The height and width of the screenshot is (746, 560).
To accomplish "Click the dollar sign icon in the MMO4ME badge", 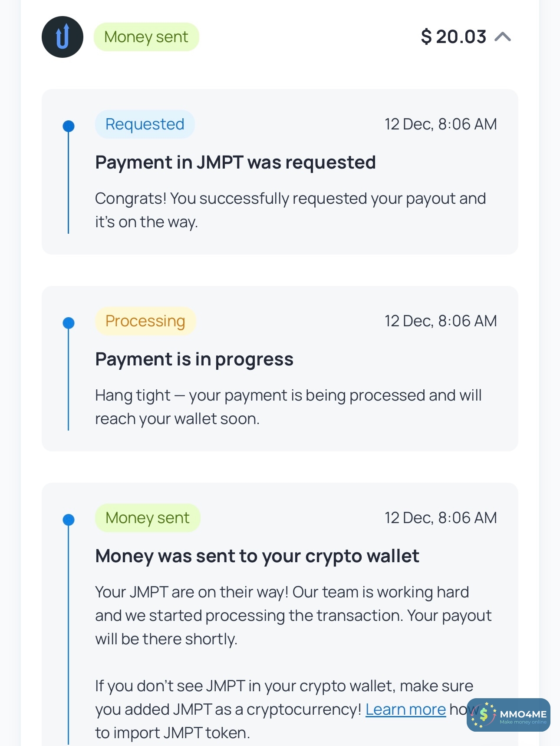I will click(x=484, y=715).
